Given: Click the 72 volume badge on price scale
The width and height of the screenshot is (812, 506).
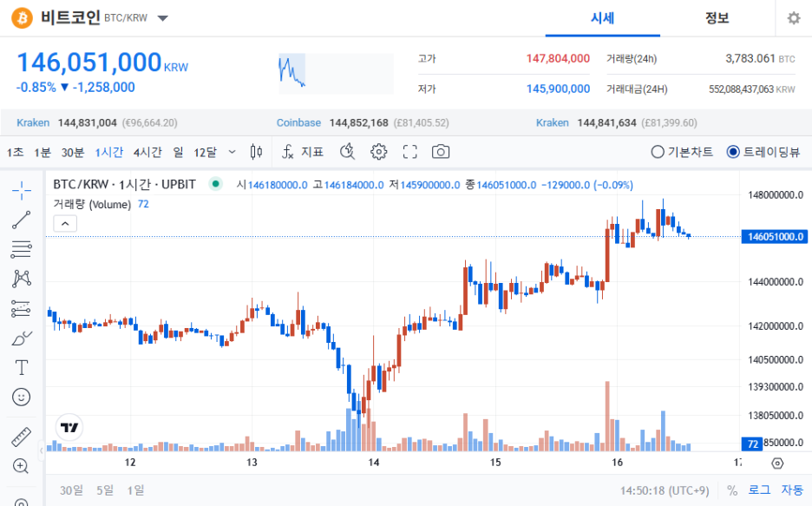Looking at the screenshot, I should 752,444.
